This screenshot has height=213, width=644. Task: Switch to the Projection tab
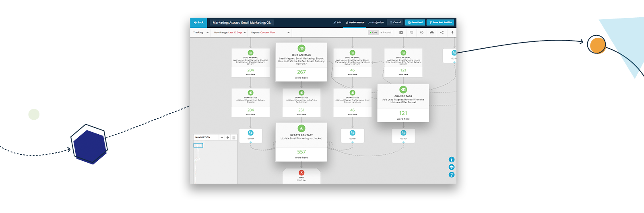[x=376, y=23]
